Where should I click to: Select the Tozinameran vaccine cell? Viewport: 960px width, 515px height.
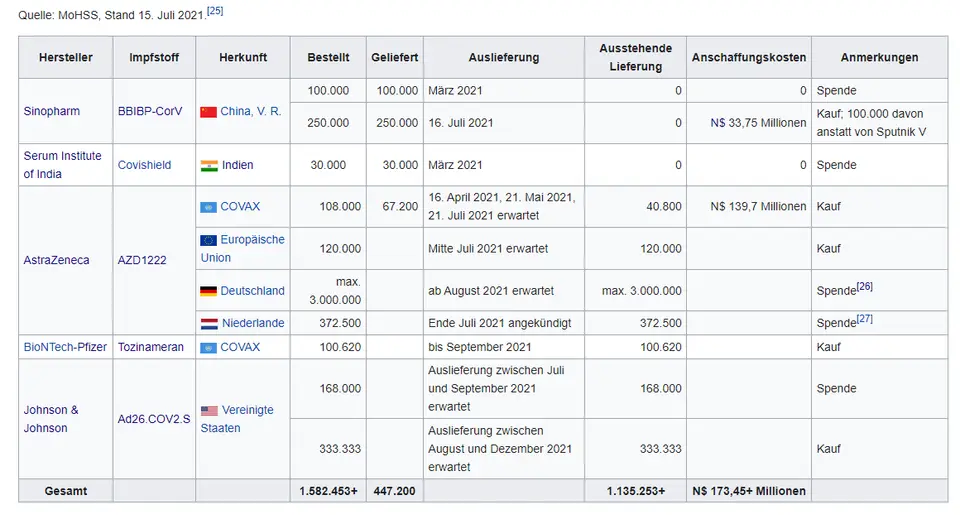pos(154,347)
